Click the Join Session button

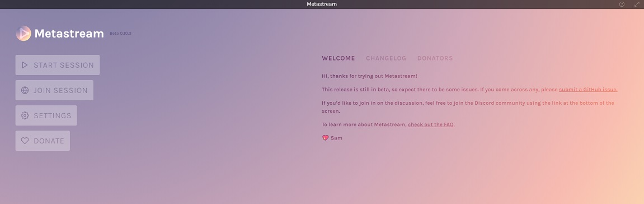(54, 90)
